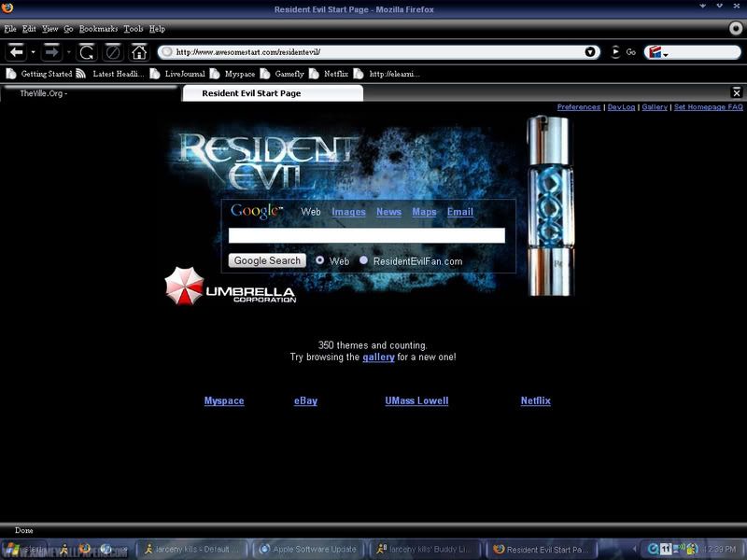Open the DevLog link
747x560 pixels.
621,107
